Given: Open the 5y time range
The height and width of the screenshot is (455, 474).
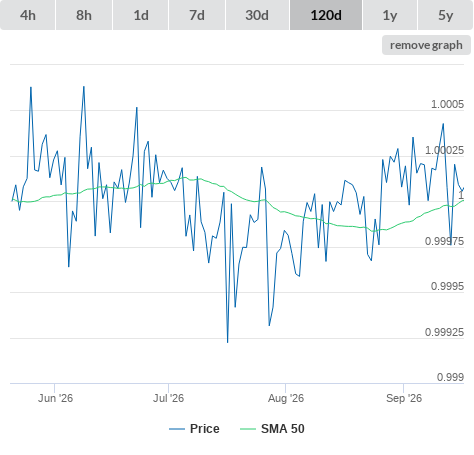Looking at the screenshot, I should coord(446,15).
